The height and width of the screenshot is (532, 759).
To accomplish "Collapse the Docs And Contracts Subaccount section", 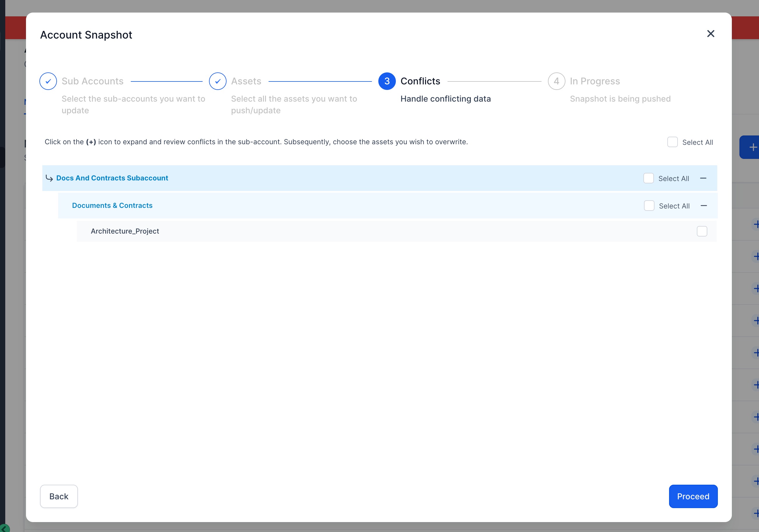I will pos(703,178).
